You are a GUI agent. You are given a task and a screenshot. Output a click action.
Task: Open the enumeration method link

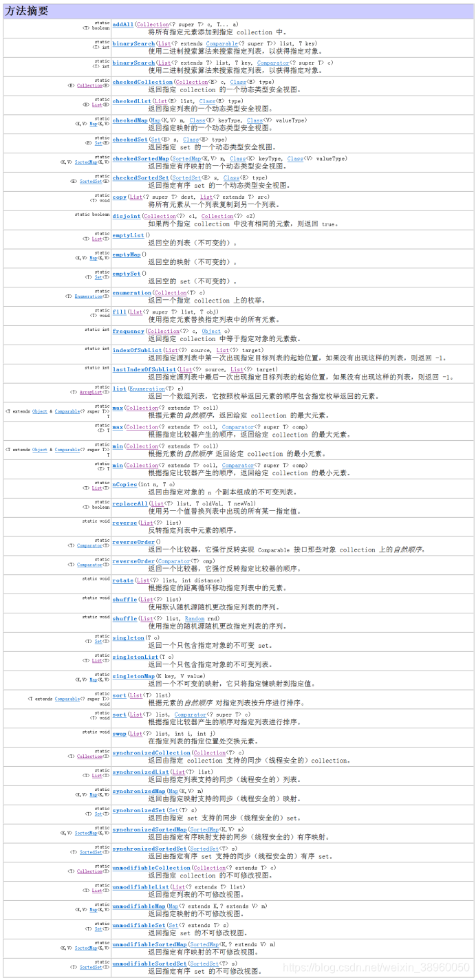point(131,293)
